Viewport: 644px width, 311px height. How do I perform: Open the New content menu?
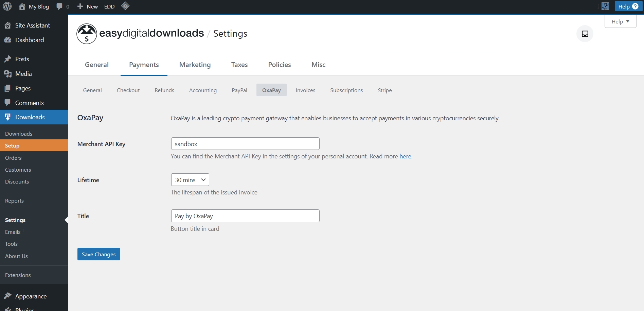88,6
